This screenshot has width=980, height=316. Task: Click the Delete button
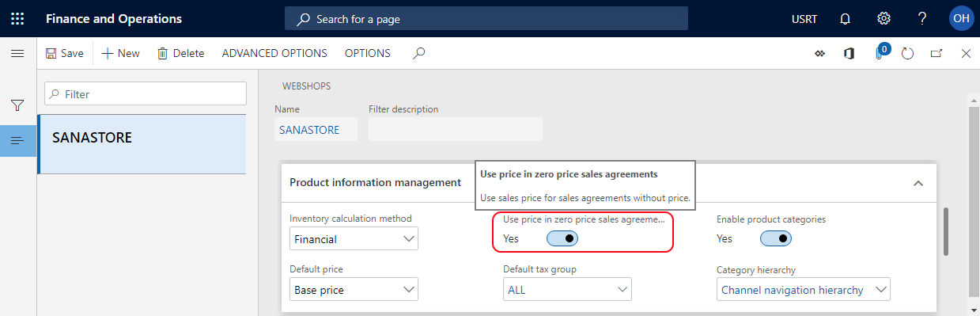click(180, 53)
